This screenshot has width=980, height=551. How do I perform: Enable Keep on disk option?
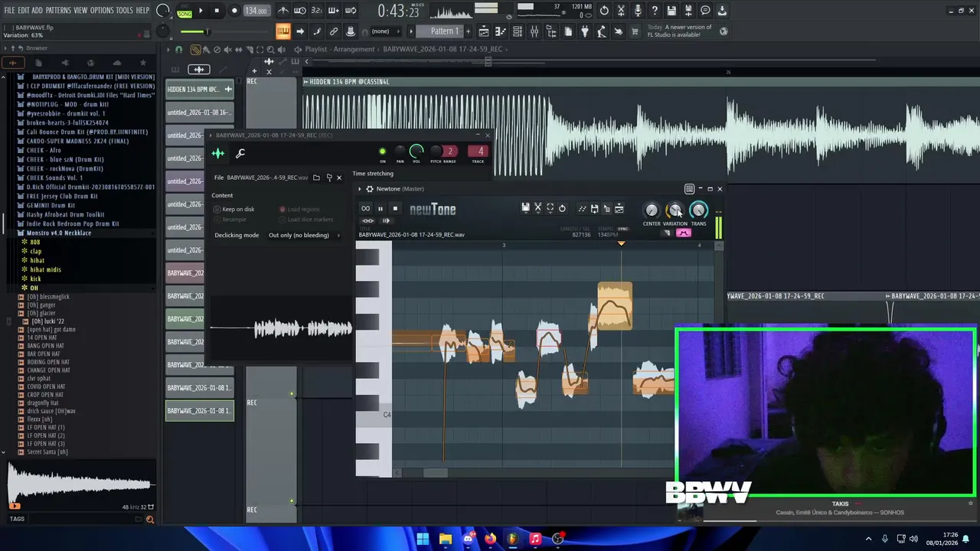[217, 209]
